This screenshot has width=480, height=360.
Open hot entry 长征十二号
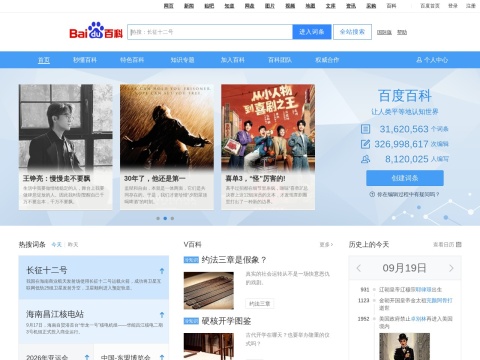47,270
